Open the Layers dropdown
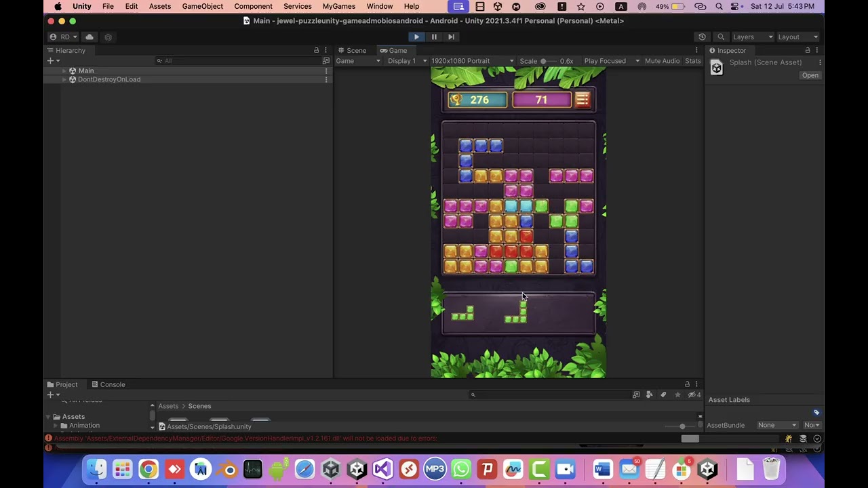868x488 pixels. 751,37
